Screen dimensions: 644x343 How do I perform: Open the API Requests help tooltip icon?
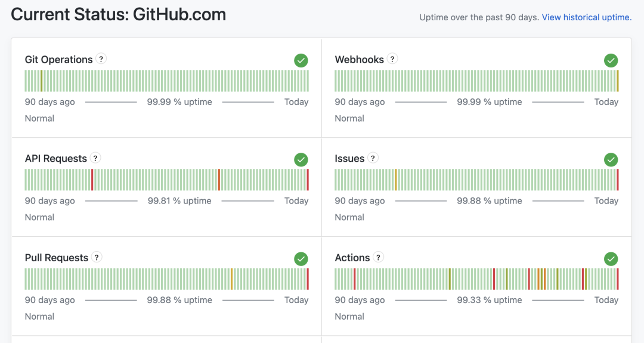coord(95,157)
